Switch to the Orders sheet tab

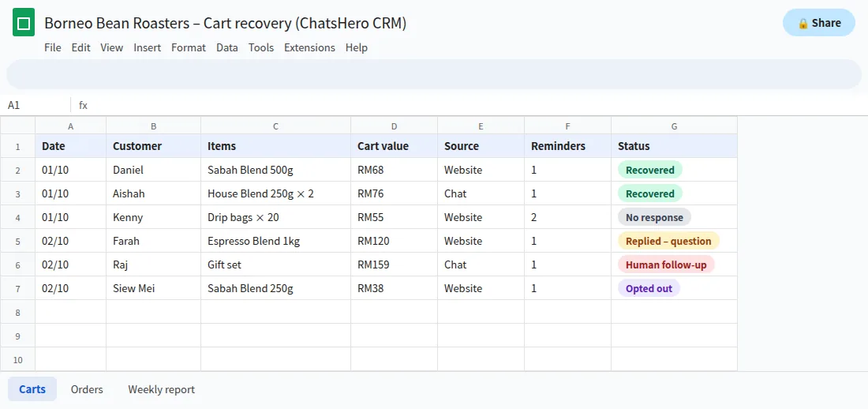(87, 389)
